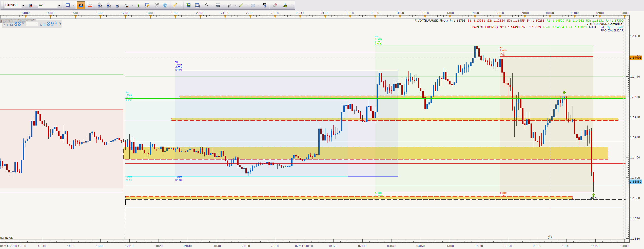The image size is (644, 249).
Task: Click the vertical zoom magnifier icon
Action: (127, 5)
